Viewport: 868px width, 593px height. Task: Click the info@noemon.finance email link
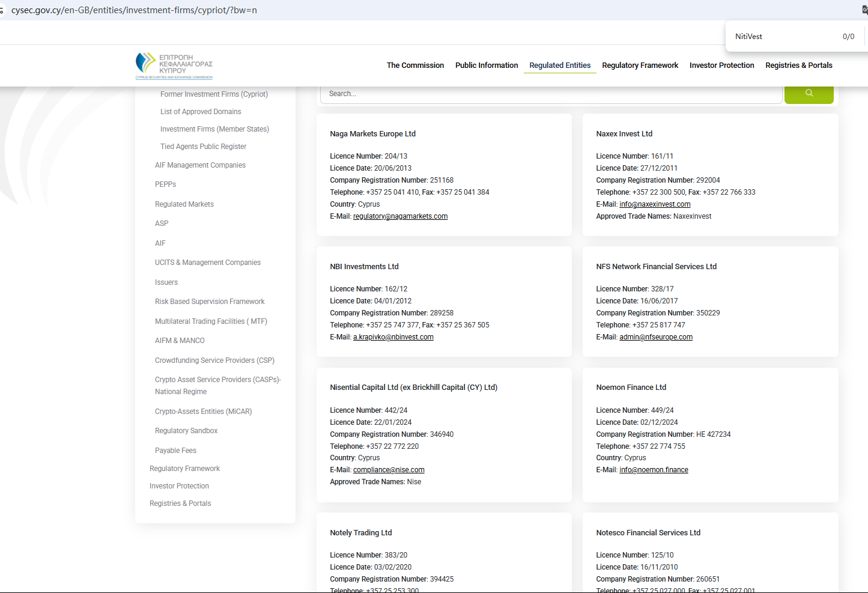click(654, 470)
